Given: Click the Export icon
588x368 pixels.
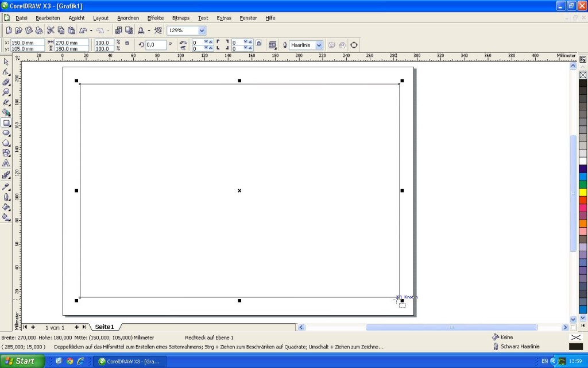Looking at the screenshot, I should point(129,30).
